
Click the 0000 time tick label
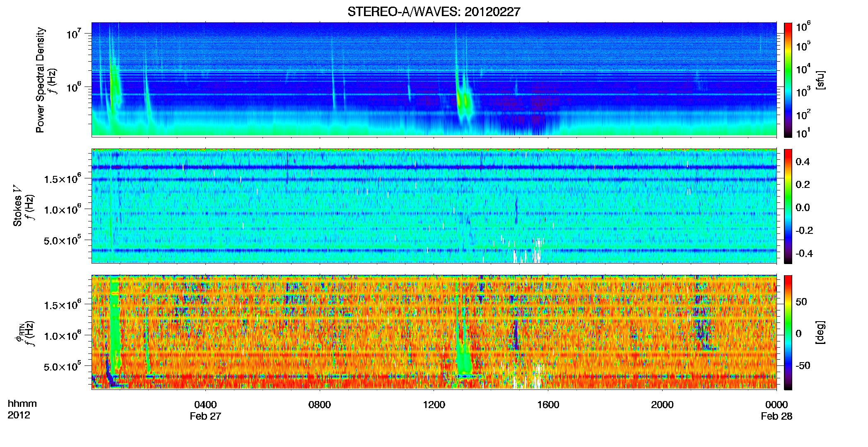[x=776, y=405]
